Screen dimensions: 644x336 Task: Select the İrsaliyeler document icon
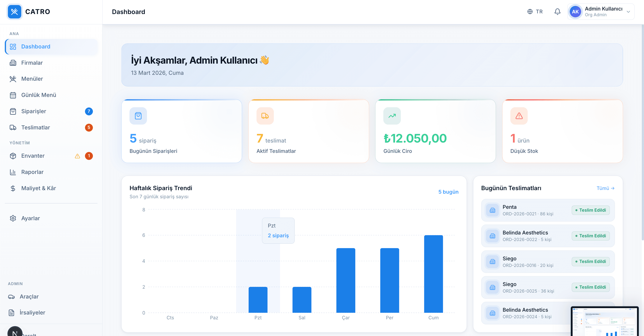click(13, 313)
